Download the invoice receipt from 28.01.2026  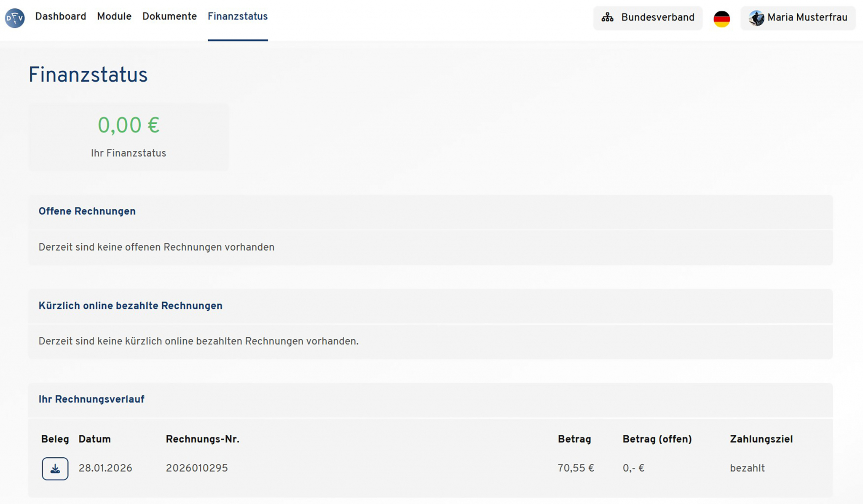pyautogui.click(x=55, y=469)
